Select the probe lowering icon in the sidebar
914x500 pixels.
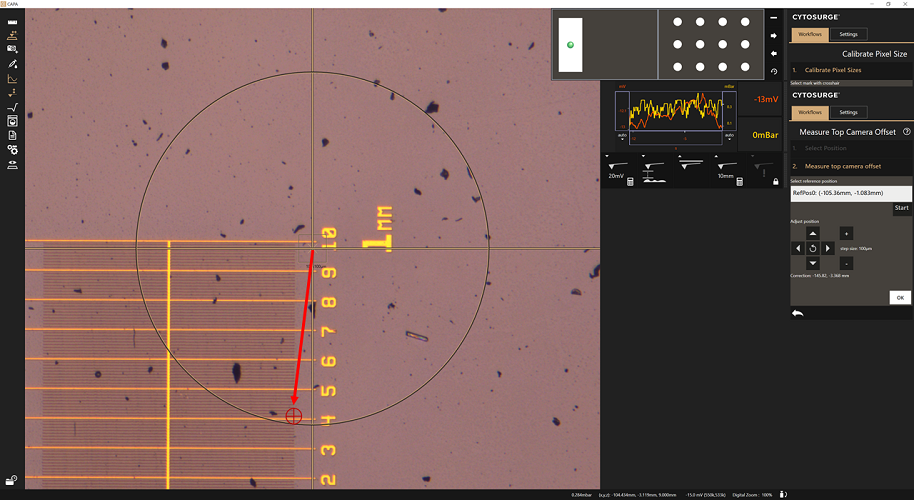point(12,93)
